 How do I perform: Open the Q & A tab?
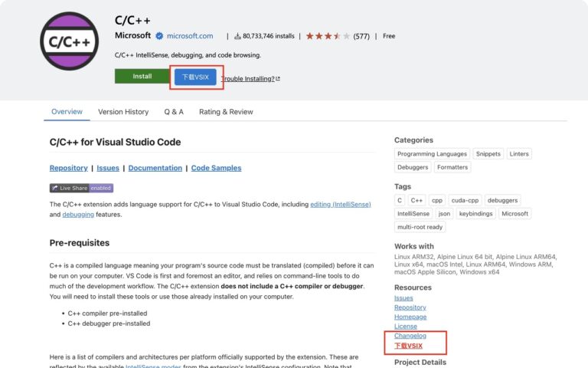point(174,112)
